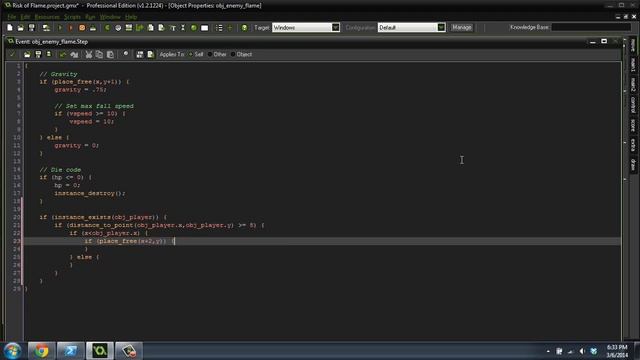Create a new background resource
The height and width of the screenshot is (360, 640).
pyautogui.click(x=129, y=27)
